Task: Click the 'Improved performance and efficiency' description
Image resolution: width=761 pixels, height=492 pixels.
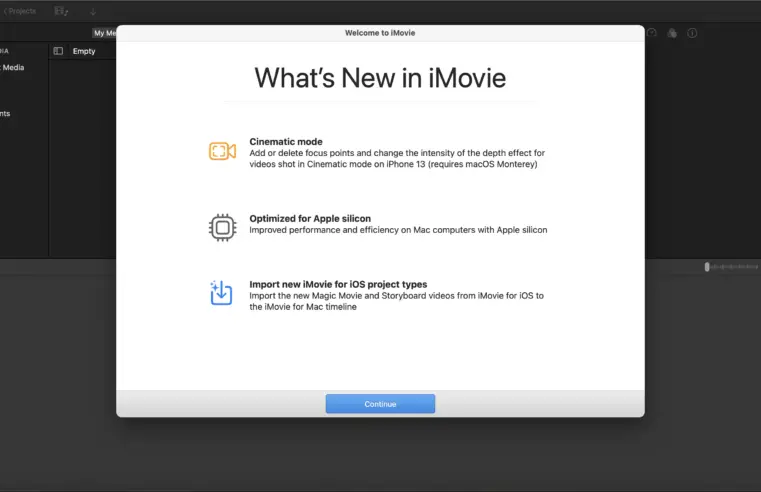Action: (398, 230)
